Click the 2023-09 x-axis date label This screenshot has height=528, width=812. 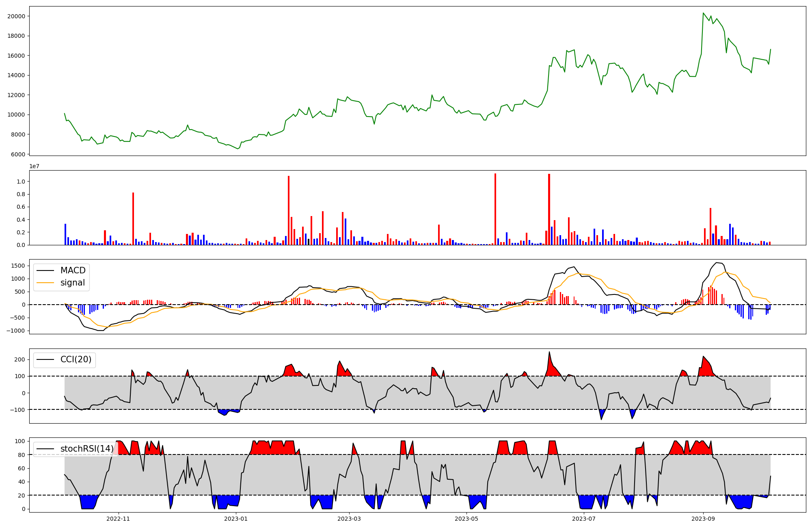pos(703,519)
